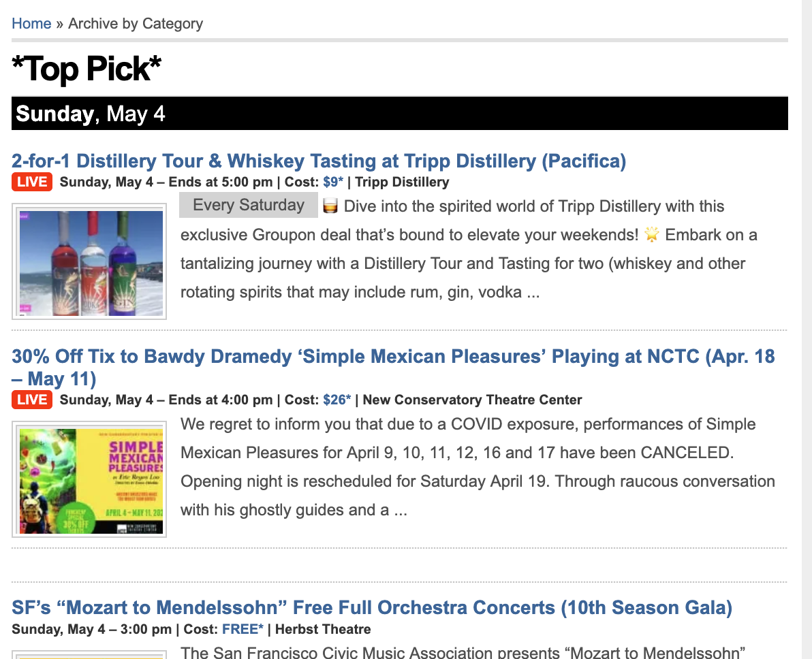Click the LIVE badge on Simple Mexican Pleasures
Viewport: 812px width, 659px height.
click(32, 400)
